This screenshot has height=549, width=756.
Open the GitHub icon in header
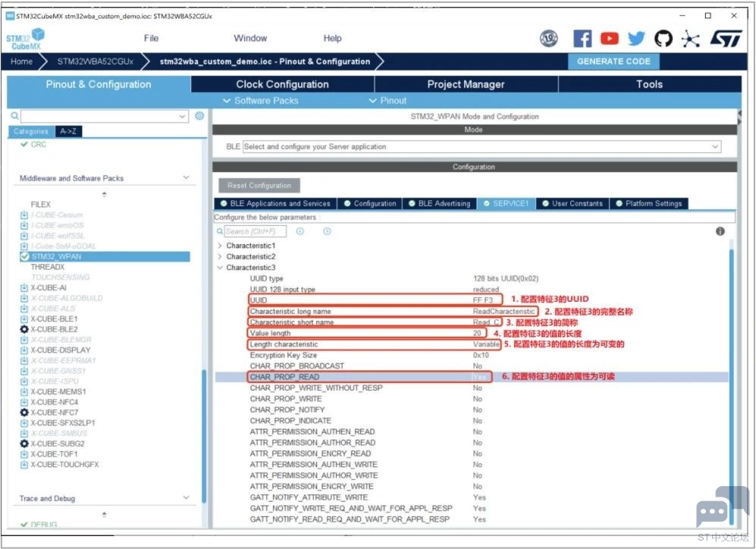(663, 39)
